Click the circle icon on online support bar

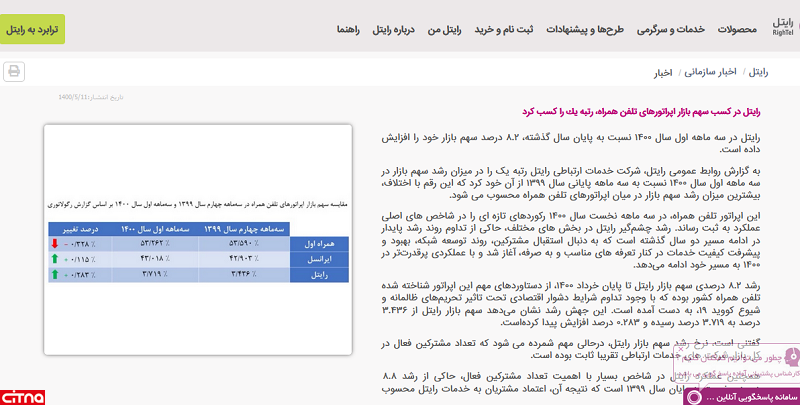click(x=692, y=397)
